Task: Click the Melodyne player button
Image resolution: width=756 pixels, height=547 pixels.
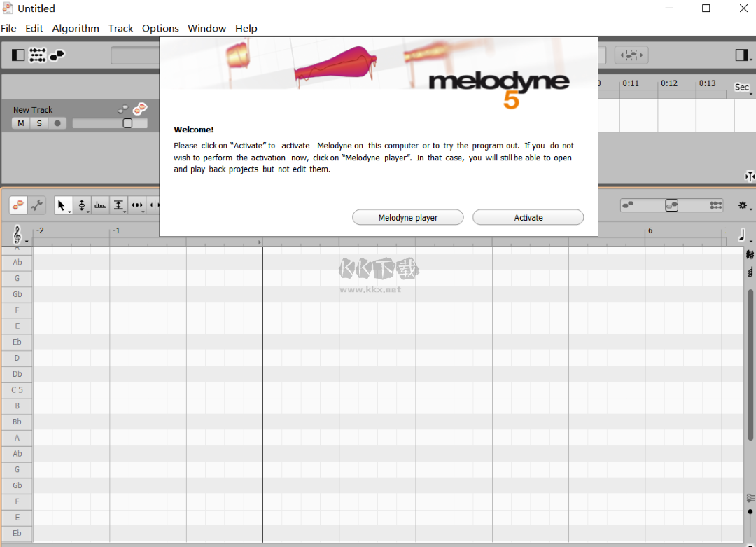Action: [408, 217]
